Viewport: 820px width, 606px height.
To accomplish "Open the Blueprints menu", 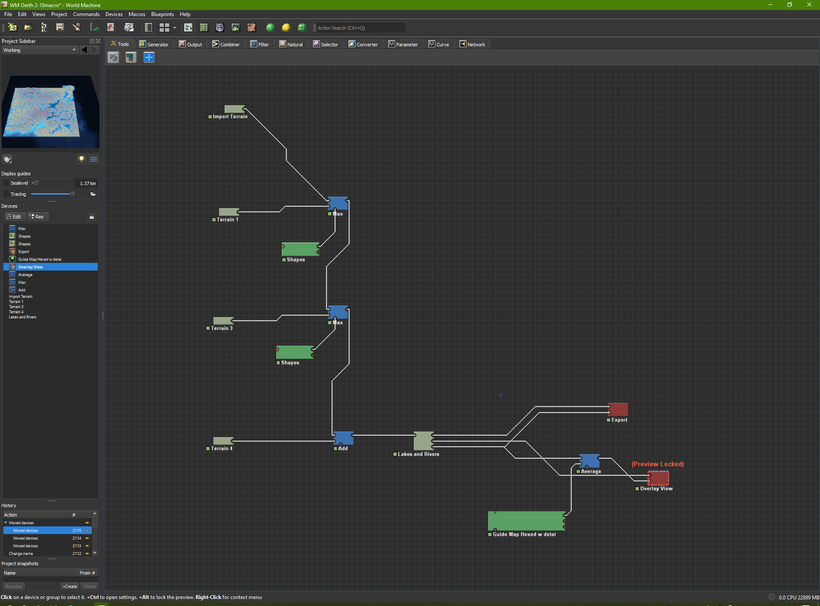I will click(163, 14).
